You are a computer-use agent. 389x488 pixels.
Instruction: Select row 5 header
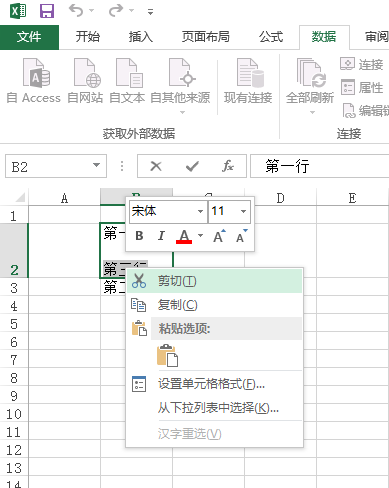click(x=14, y=324)
